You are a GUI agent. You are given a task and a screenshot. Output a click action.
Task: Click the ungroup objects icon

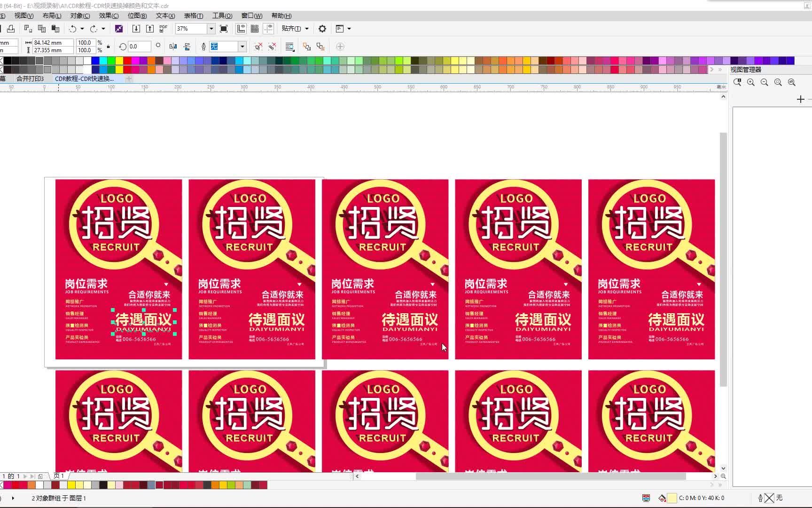(258, 47)
